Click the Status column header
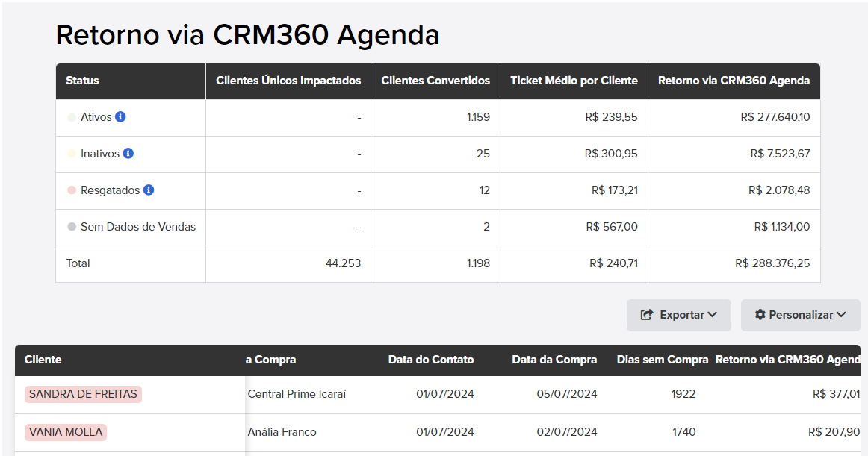The height and width of the screenshot is (456, 868). coord(82,81)
